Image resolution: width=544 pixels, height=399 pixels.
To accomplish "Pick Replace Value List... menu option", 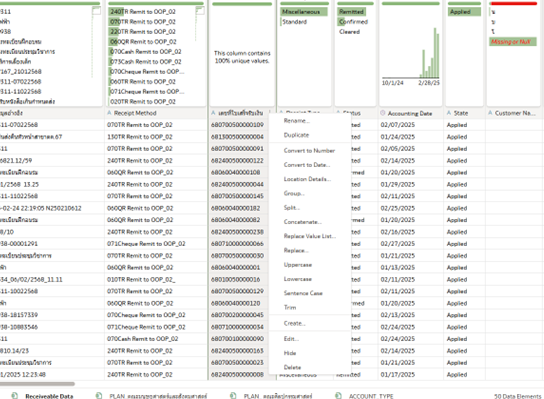I will (310, 236).
